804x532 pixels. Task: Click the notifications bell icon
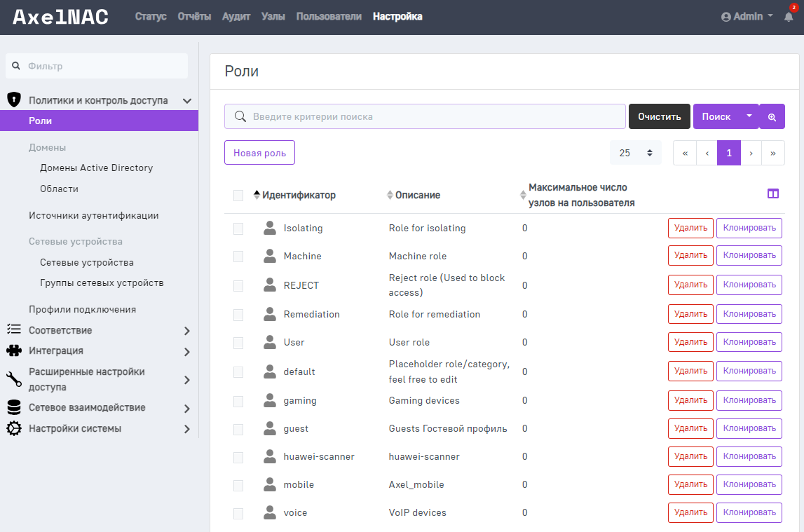click(789, 17)
